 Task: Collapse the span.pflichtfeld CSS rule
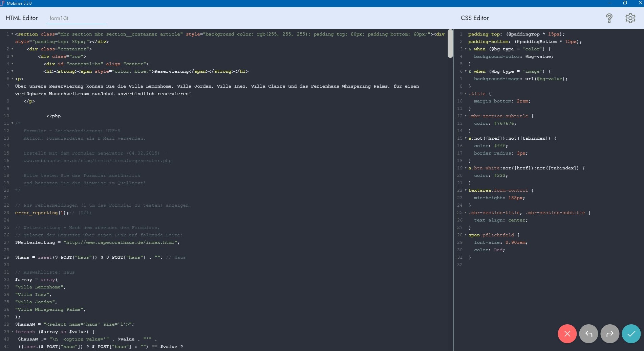pyautogui.click(x=466, y=235)
